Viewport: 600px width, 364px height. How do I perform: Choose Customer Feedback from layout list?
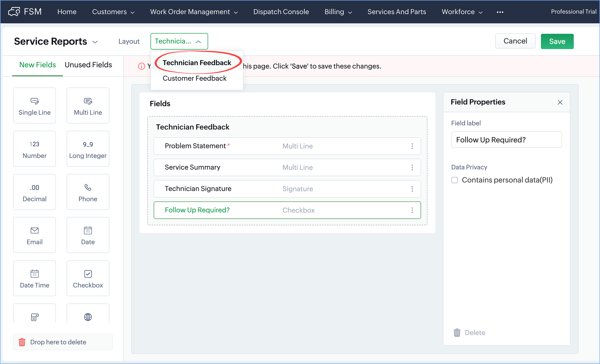pos(194,78)
